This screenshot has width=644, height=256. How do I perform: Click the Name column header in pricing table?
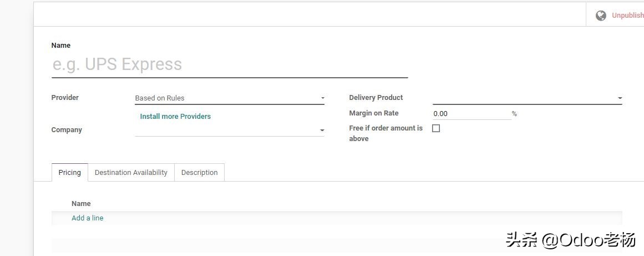click(81, 203)
